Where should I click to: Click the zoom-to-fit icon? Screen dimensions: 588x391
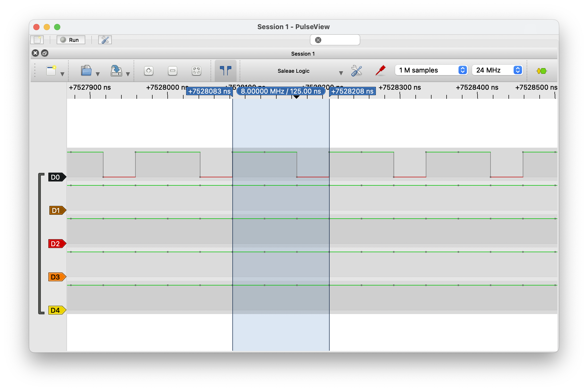(x=197, y=71)
